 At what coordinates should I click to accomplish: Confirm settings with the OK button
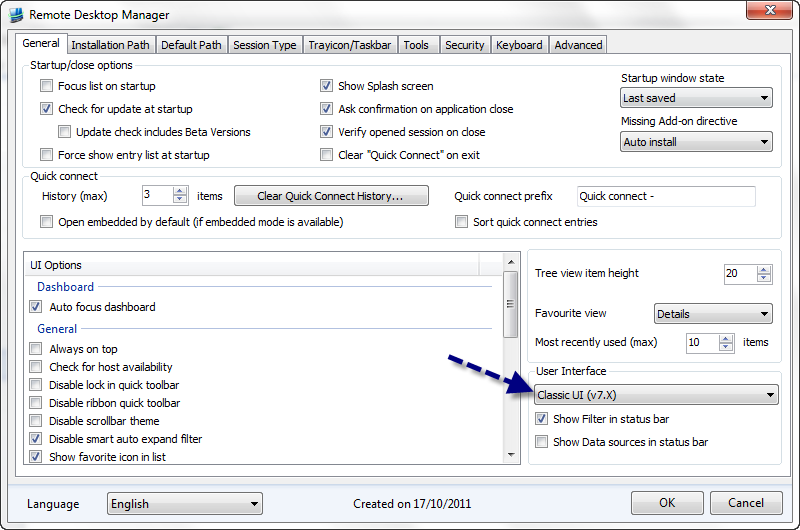click(x=667, y=503)
